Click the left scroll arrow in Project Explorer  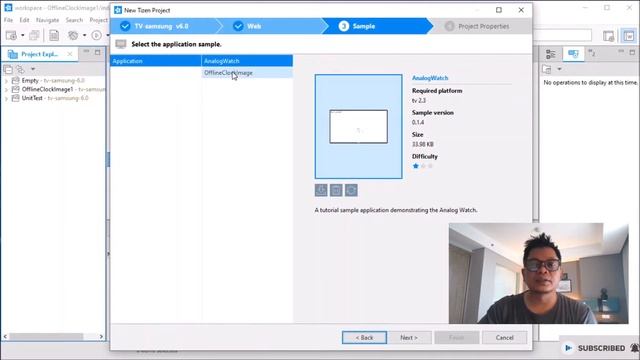click(x=5, y=337)
